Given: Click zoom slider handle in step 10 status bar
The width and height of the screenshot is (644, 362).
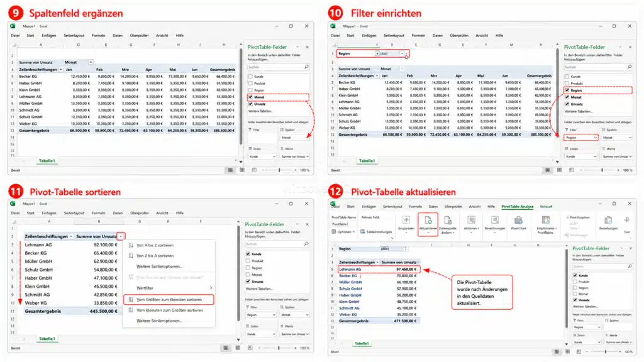Looking at the screenshot, I should [602, 170].
